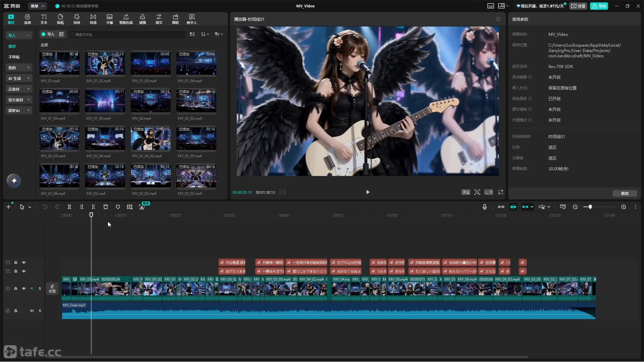Click the microphone record voiceover icon

tap(485, 207)
